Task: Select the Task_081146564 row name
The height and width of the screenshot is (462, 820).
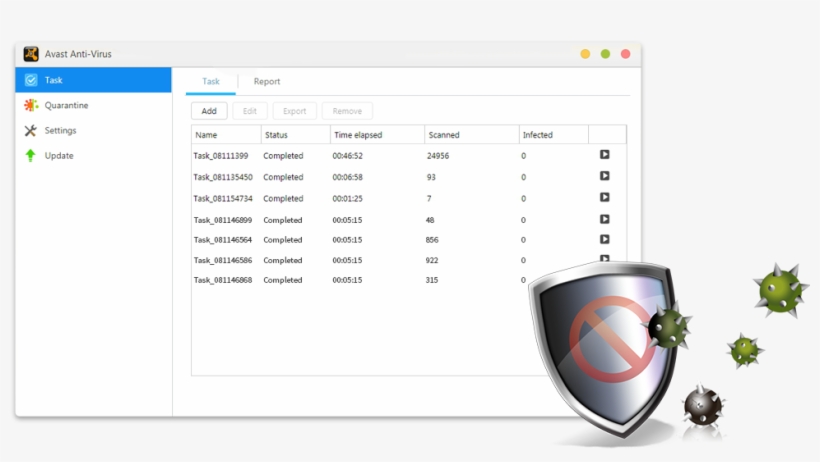Action: tap(223, 240)
